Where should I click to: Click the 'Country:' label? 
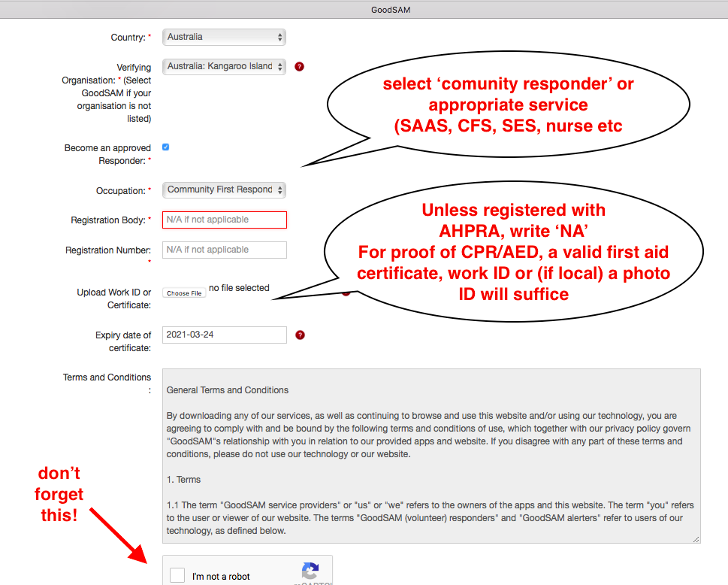[x=131, y=37]
